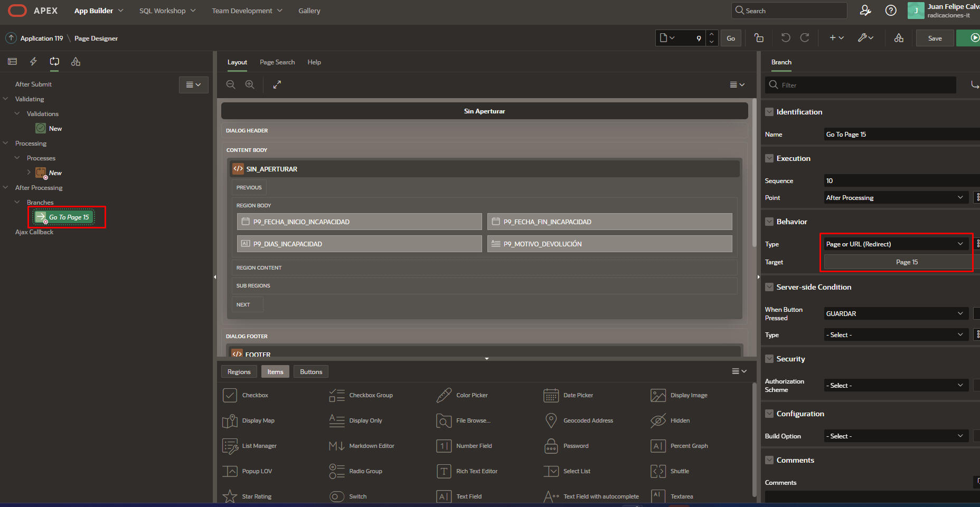Click the Rendering tab icon
980x507 pixels.
[x=12, y=62]
